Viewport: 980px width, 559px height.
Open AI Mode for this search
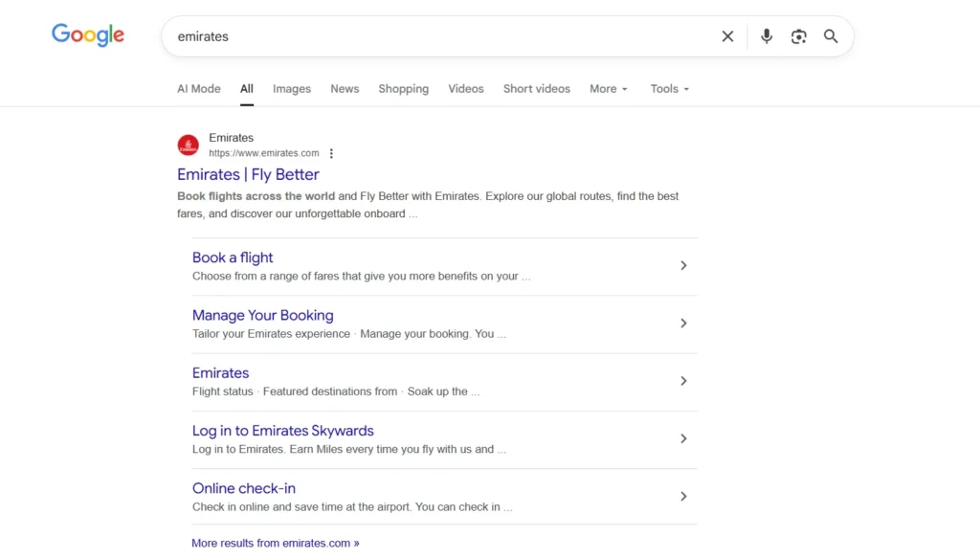198,88
